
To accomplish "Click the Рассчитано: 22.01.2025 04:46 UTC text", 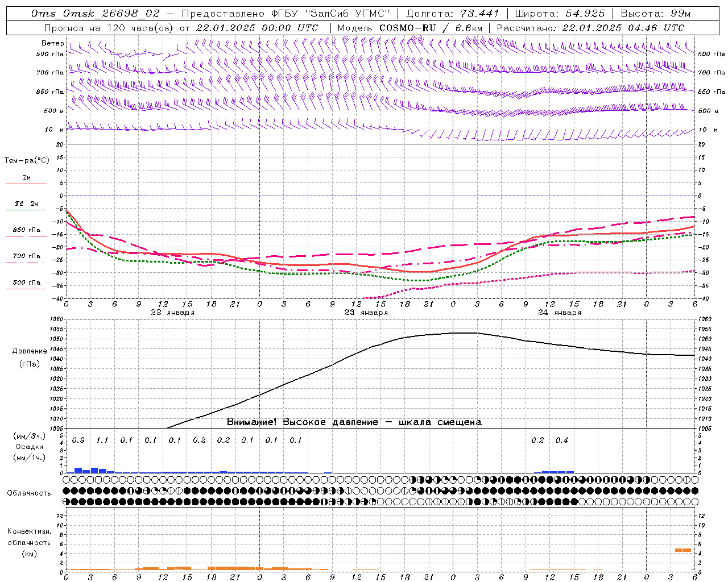I will [x=590, y=28].
